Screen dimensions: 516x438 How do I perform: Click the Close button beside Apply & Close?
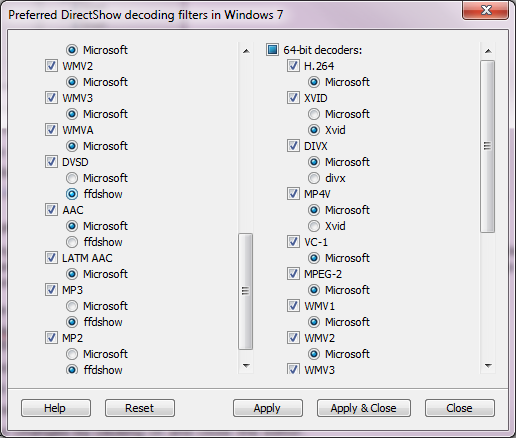(x=460, y=408)
